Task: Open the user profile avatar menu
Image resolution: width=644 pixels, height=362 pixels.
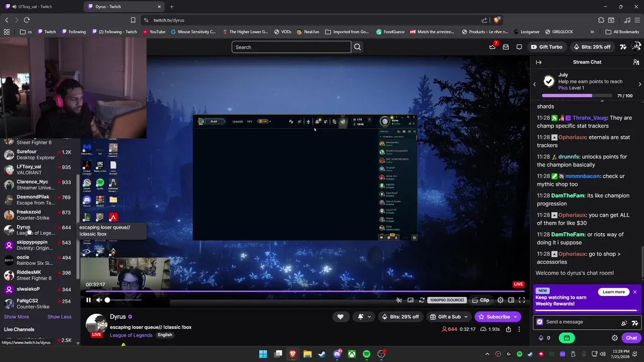Action: [x=636, y=47]
